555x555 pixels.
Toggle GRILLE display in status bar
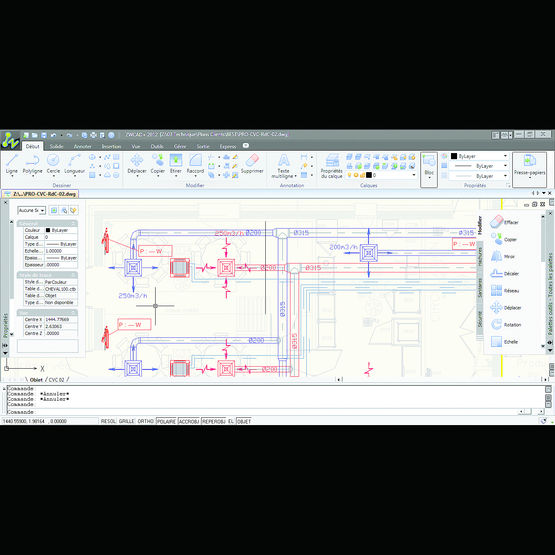point(126,421)
